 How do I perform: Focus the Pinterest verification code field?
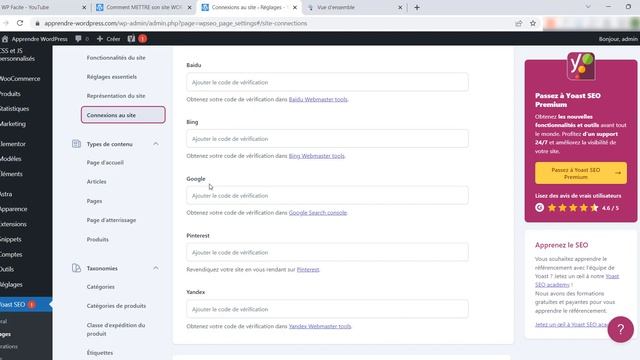(x=327, y=252)
